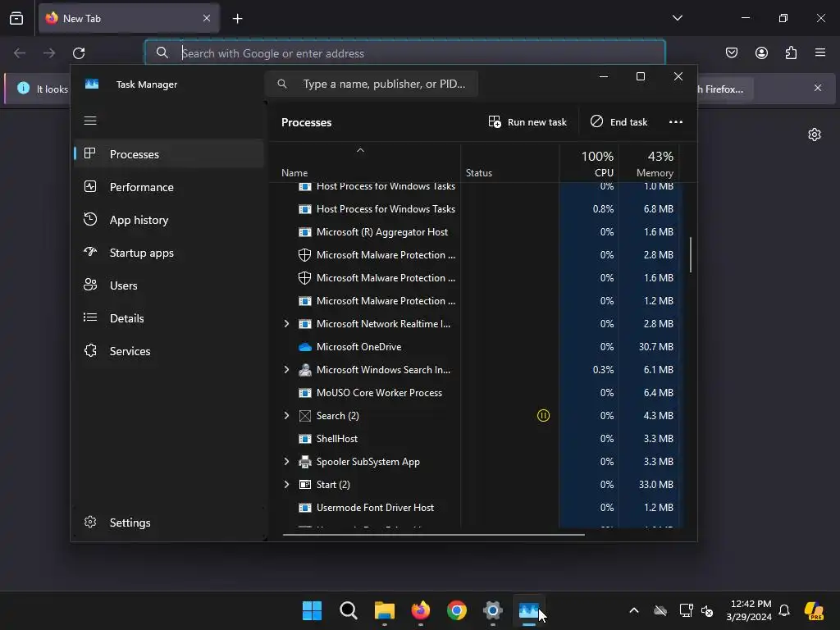Select MoUSO Core Worker Process row
The width and height of the screenshot is (840, 630).
tap(474, 393)
